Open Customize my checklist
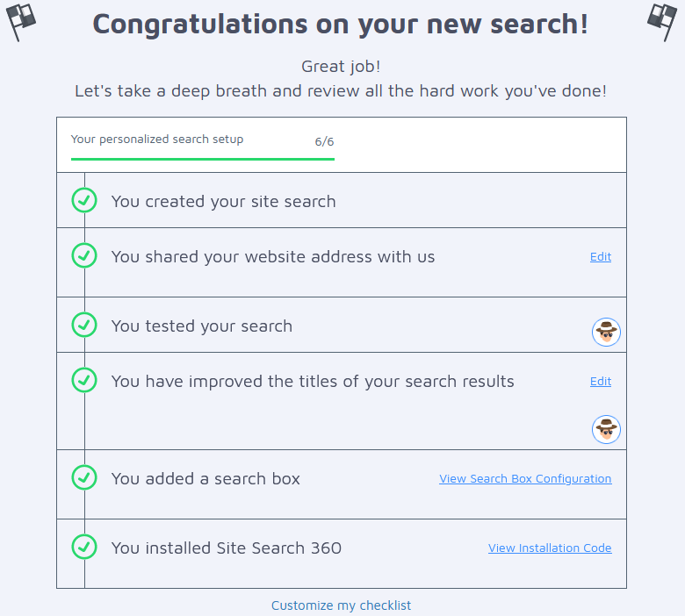 [x=342, y=605]
